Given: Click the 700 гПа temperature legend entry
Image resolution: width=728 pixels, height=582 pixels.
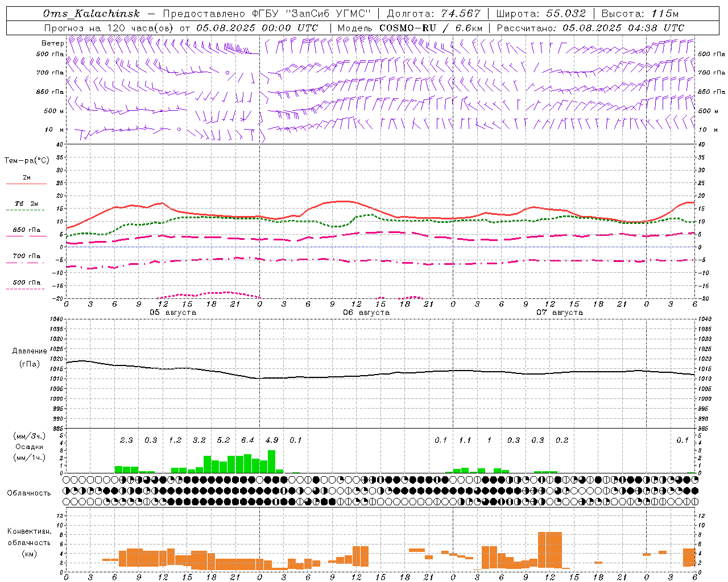Looking at the screenshot, I should 27,256.
